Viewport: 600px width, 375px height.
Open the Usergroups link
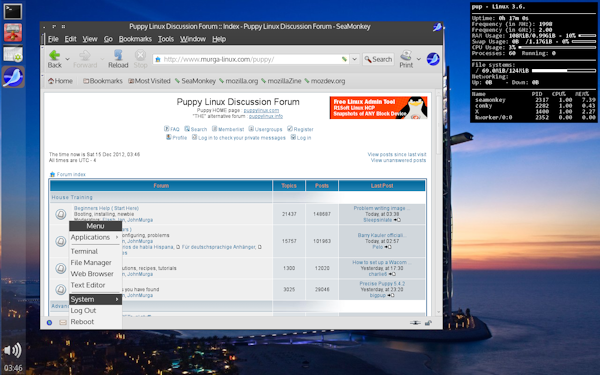click(x=266, y=129)
